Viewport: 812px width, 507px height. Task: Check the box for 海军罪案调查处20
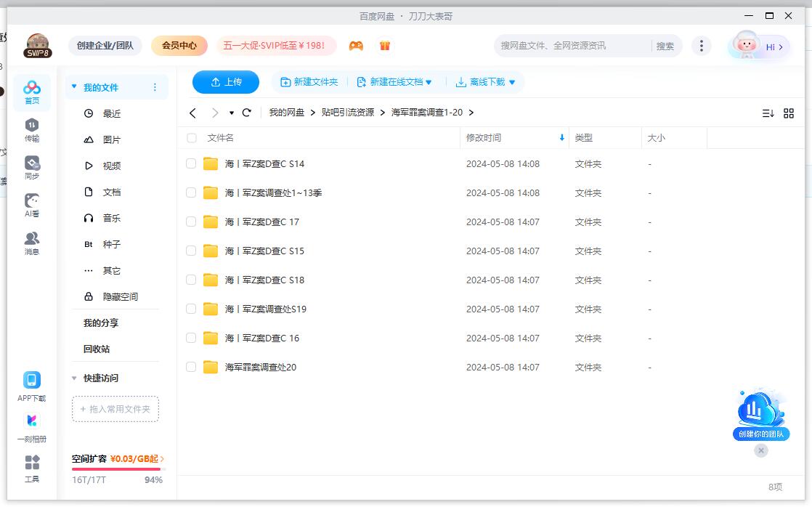[x=191, y=367]
